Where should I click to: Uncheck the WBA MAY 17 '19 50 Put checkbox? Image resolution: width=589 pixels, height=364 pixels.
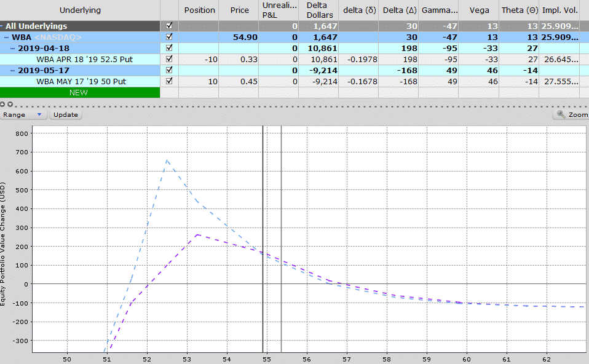coord(169,81)
